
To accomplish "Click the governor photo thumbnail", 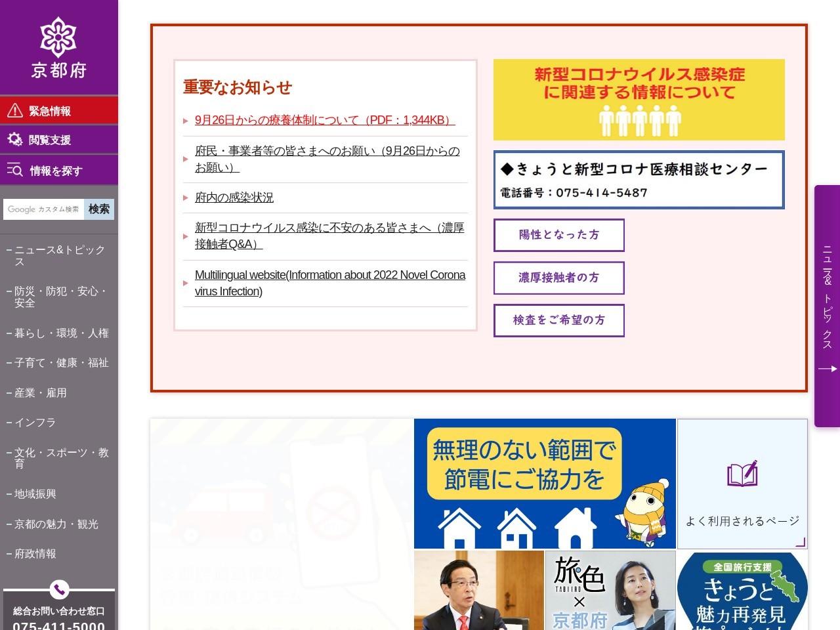I will click(x=479, y=591).
